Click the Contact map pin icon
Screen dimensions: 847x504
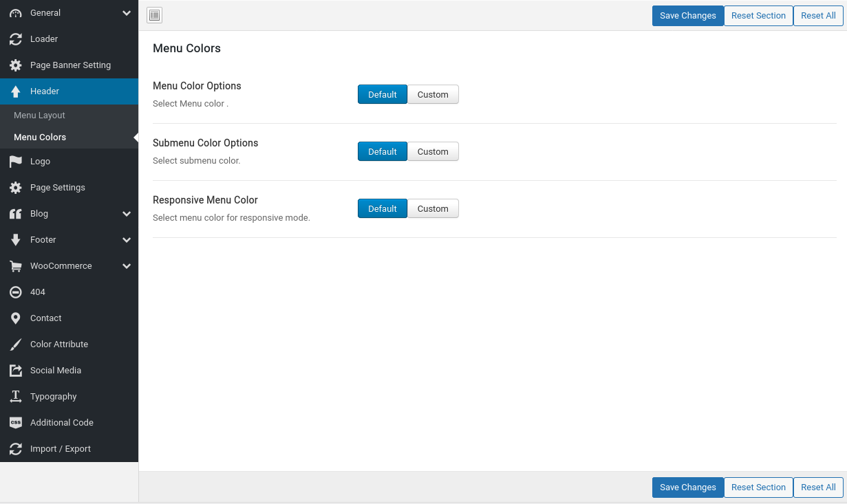[16, 318]
